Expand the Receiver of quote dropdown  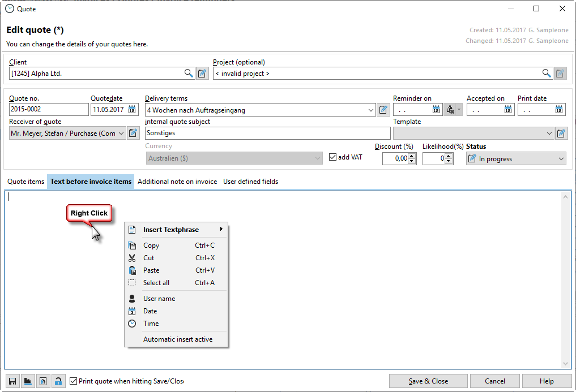[x=121, y=133]
